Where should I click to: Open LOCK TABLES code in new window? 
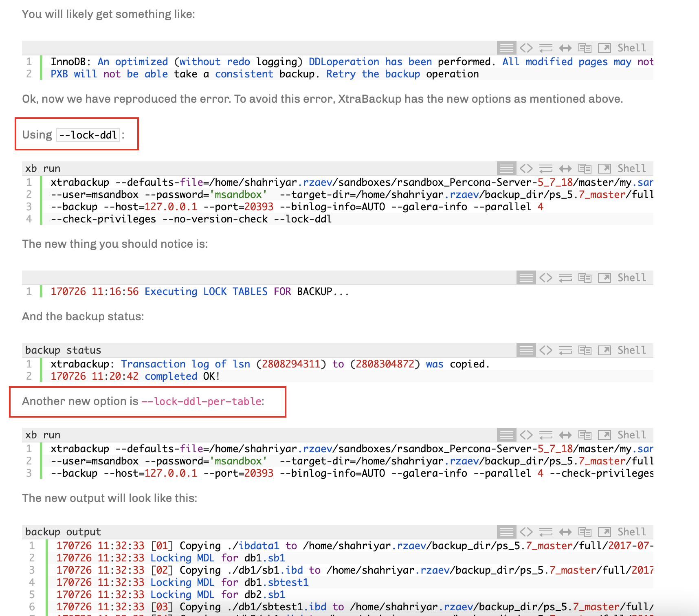tap(604, 278)
